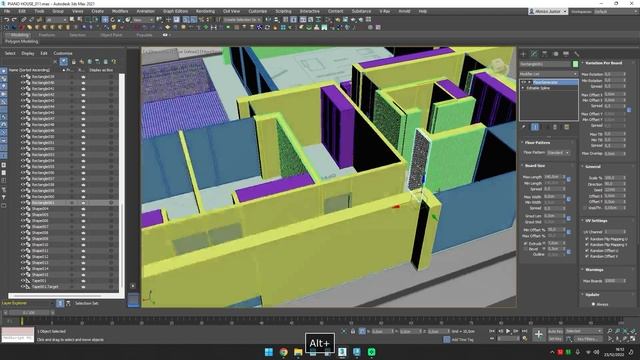Click the Set Key button
Screen dimensions: 640x360
[555, 339]
